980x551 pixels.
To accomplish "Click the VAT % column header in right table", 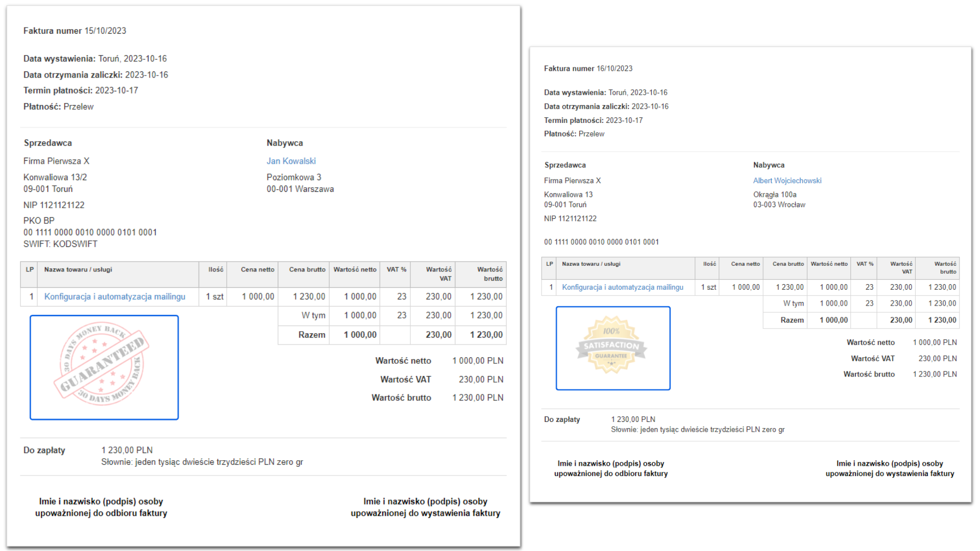I will pyautogui.click(x=865, y=264).
